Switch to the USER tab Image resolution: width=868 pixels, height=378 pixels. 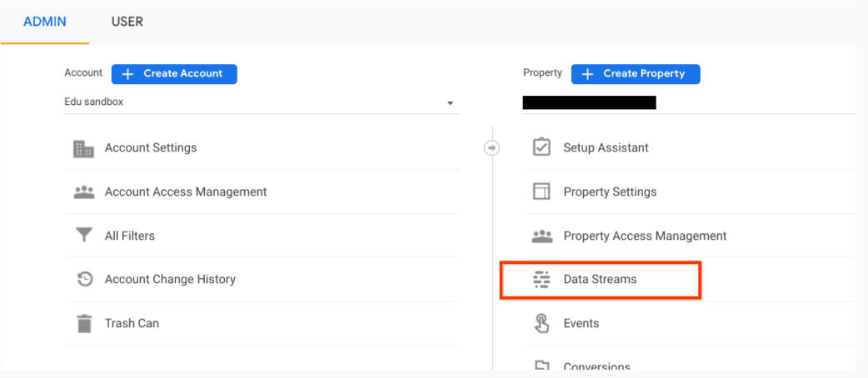[127, 22]
